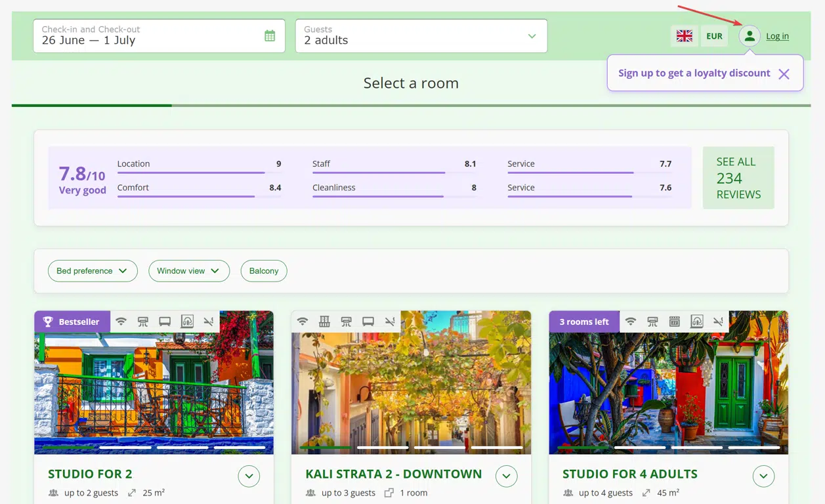Open the EUR currency selector
Screen dimensions: 825x504
tap(714, 36)
